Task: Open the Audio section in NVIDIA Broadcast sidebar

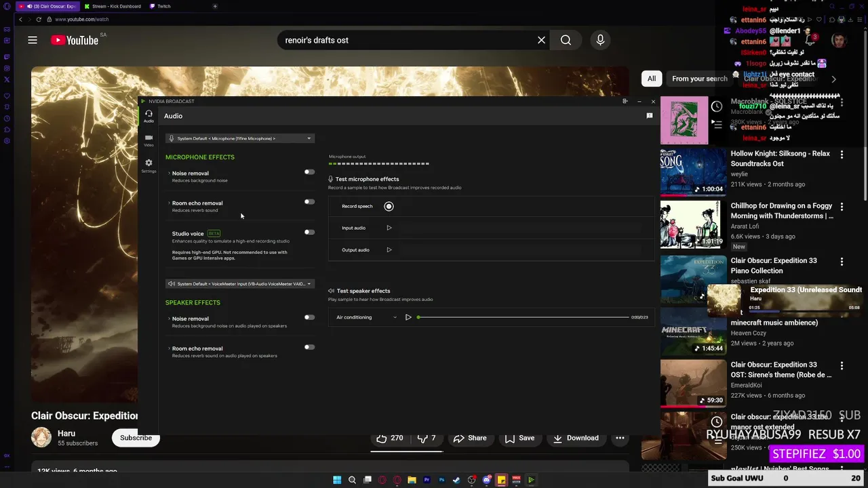Action: (149, 116)
